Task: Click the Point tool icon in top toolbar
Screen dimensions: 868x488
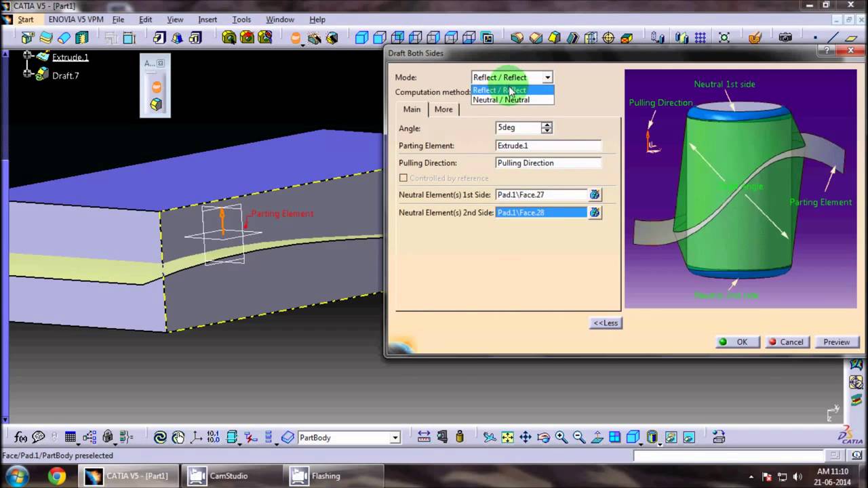Action: [x=814, y=38]
